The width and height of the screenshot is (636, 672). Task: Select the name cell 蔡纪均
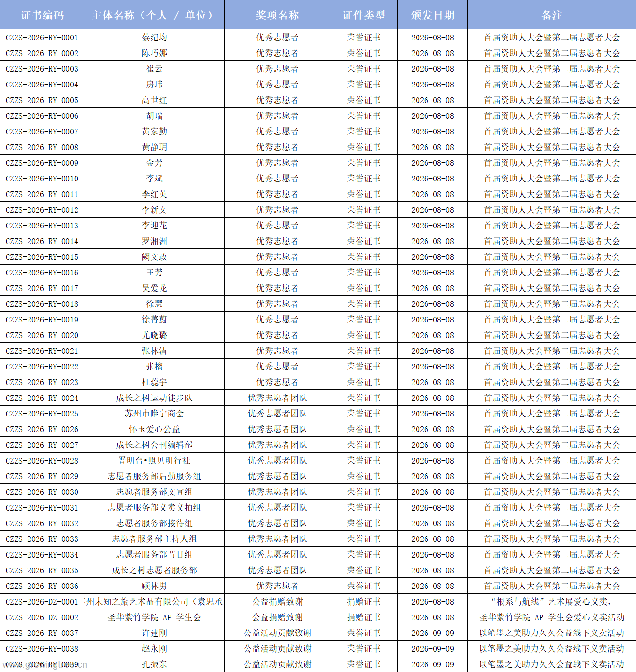[x=154, y=38]
